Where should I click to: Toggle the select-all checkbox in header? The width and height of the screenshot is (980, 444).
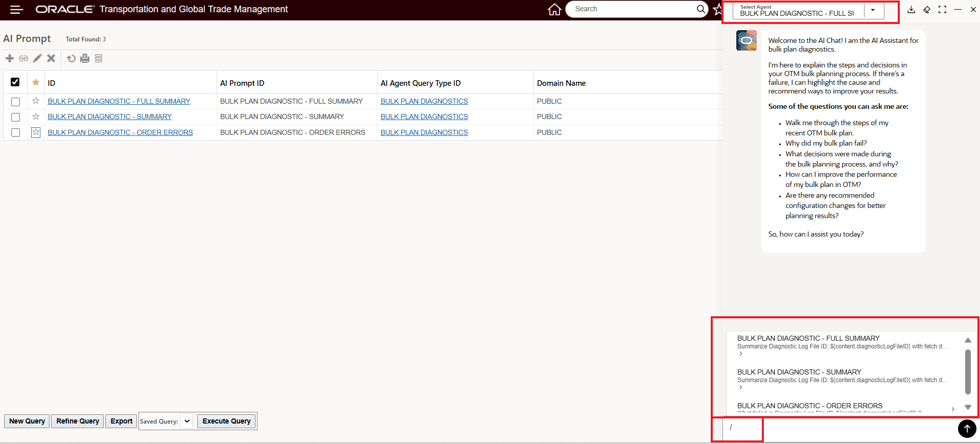[15, 82]
